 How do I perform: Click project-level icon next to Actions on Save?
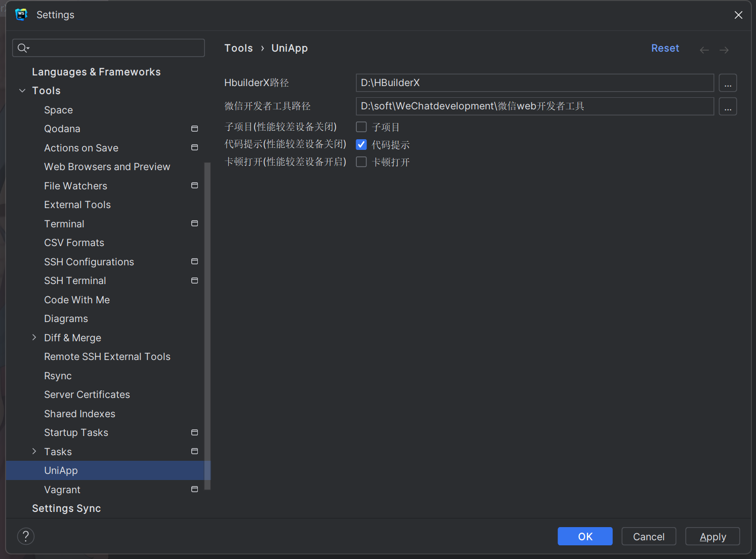point(194,147)
